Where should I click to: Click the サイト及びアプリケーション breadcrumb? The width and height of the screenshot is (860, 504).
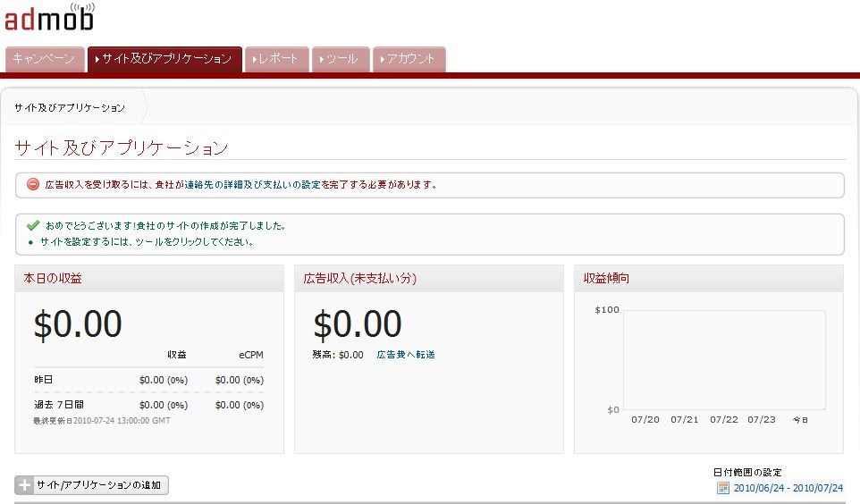tap(70, 108)
